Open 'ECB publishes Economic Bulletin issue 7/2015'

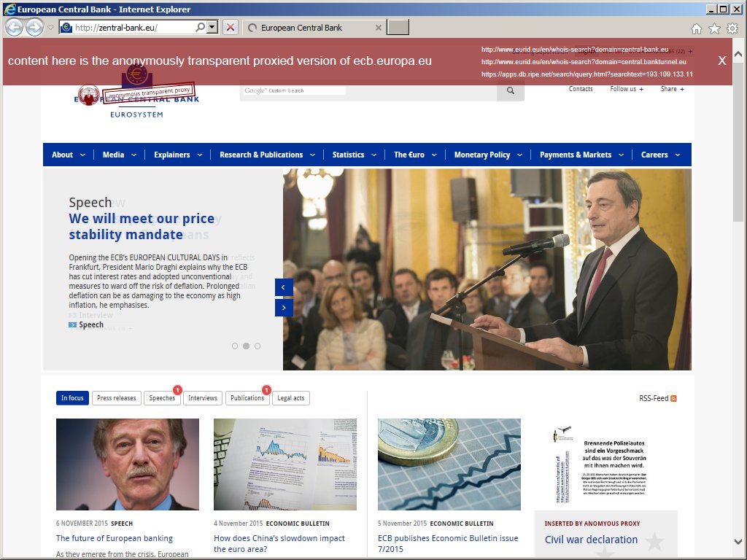tap(448, 543)
